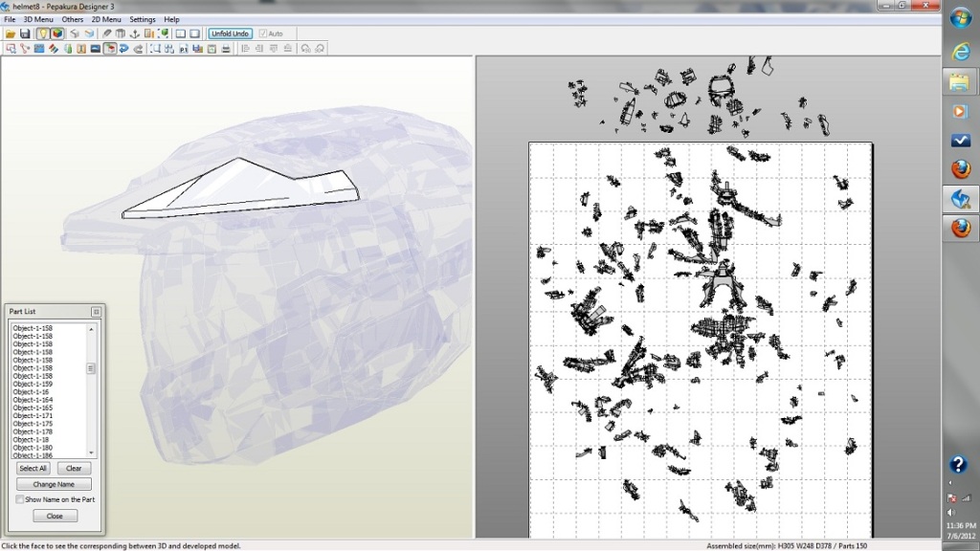Click the Close button in Part List

pyautogui.click(x=55, y=516)
